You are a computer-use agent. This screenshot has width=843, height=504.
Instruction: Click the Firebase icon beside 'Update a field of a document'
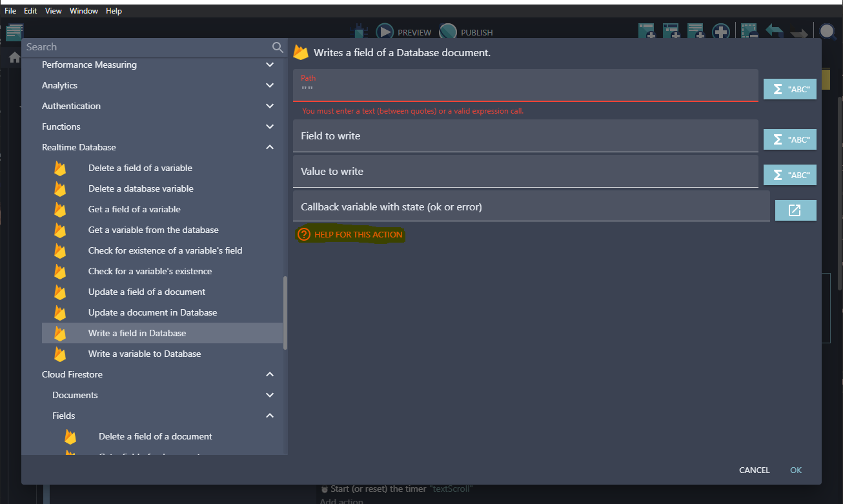(60, 292)
